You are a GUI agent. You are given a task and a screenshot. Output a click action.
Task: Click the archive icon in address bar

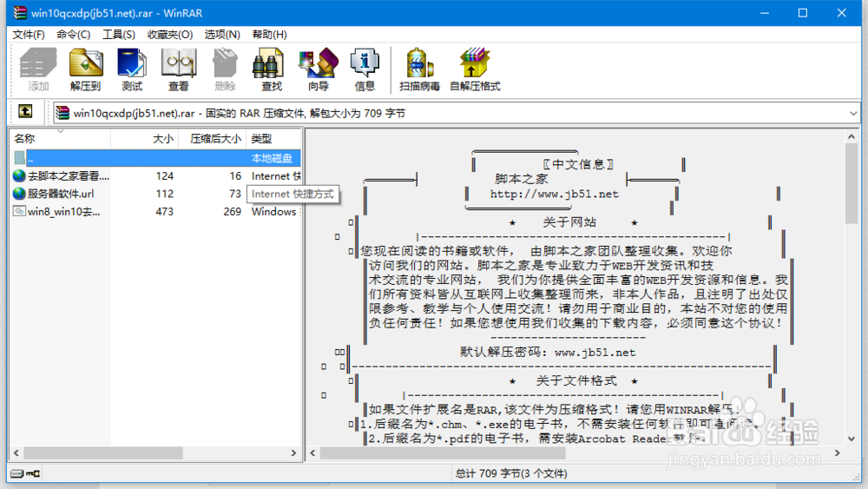coord(62,113)
